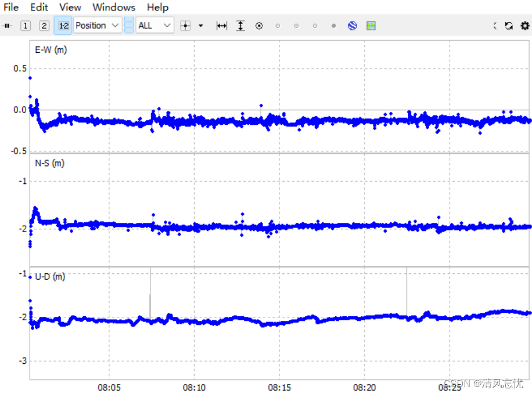Toggle solution 1 display button

tap(26, 26)
